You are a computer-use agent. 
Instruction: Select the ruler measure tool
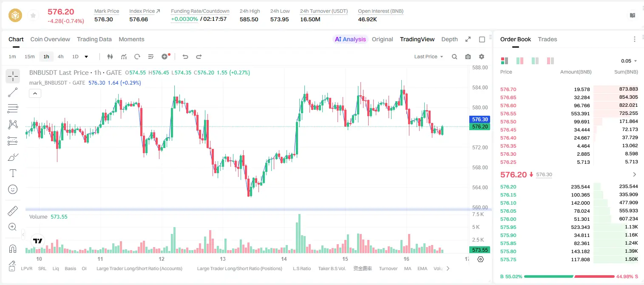(x=13, y=211)
